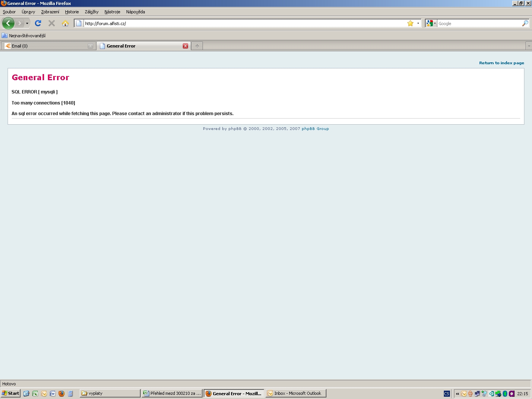This screenshot has height=399, width=532.
Task: Switch to the Email (0) tab
Action: (x=46, y=46)
